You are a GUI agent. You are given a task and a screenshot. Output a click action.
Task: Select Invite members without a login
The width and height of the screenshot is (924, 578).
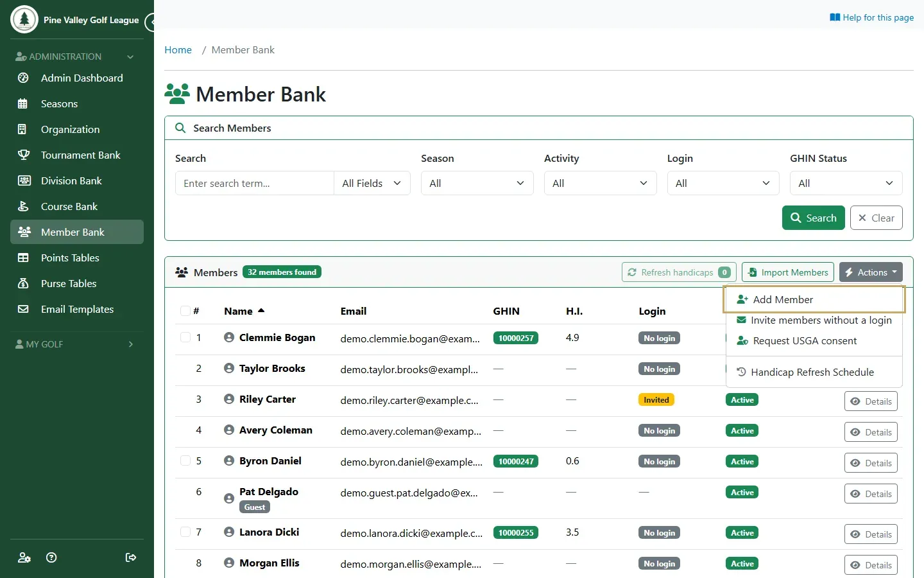click(814, 320)
